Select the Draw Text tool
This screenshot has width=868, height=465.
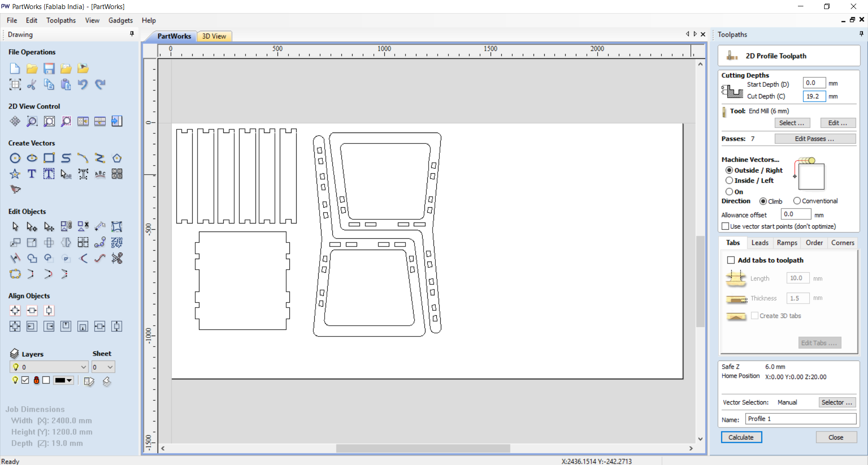pos(32,174)
